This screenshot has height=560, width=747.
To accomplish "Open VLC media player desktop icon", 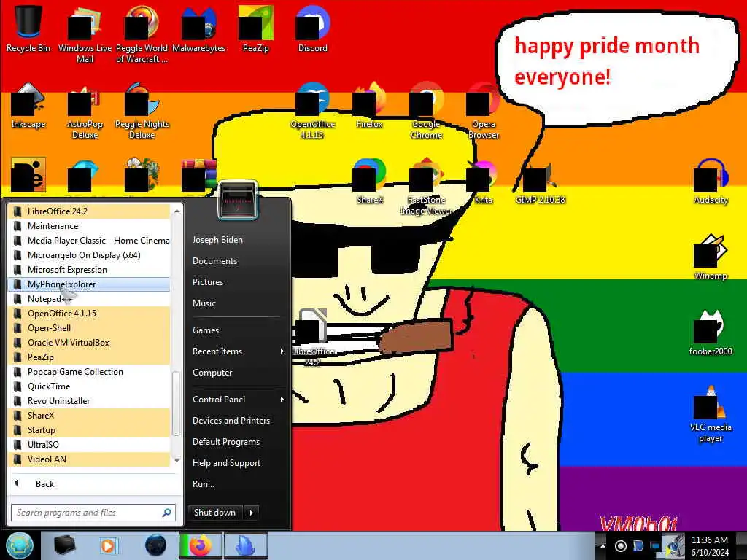I will tap(711, 413).
